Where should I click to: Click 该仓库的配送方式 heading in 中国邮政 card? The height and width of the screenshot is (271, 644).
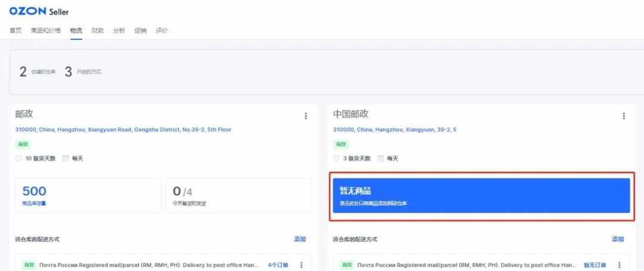point(355,239)
